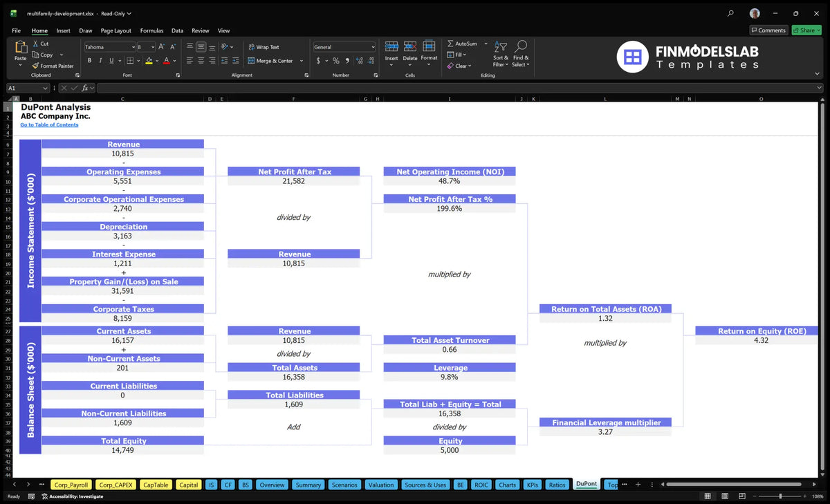The width and height of the screenshot is (830, 504).
Task: Open the Formulas ribbon tab
Action: (151, 30)
